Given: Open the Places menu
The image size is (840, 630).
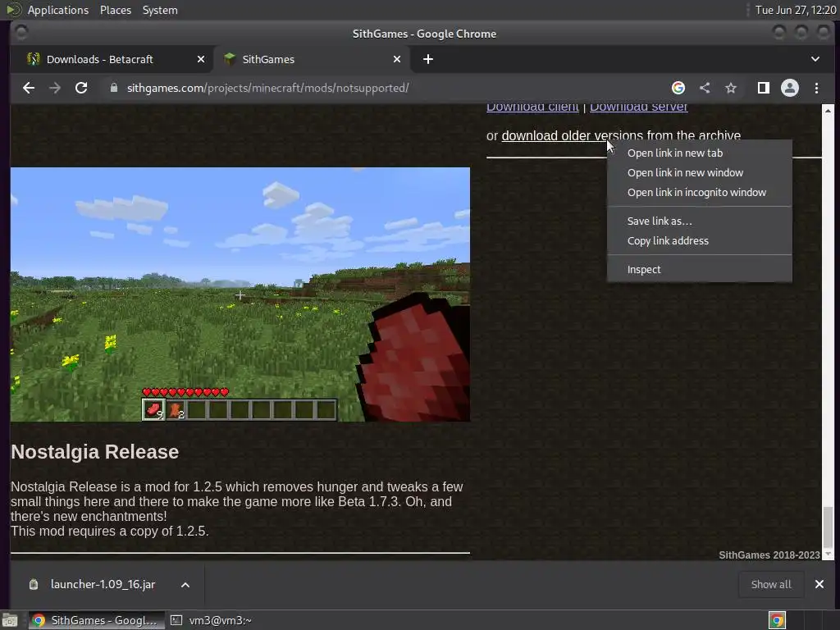Looking at the screenshot, I should coord(115,10).
